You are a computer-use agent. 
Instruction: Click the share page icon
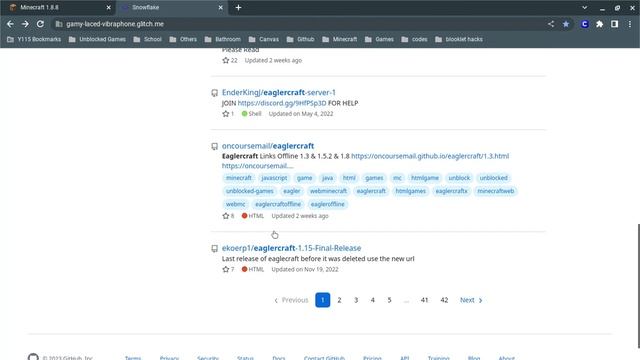[x=551, y=24]
